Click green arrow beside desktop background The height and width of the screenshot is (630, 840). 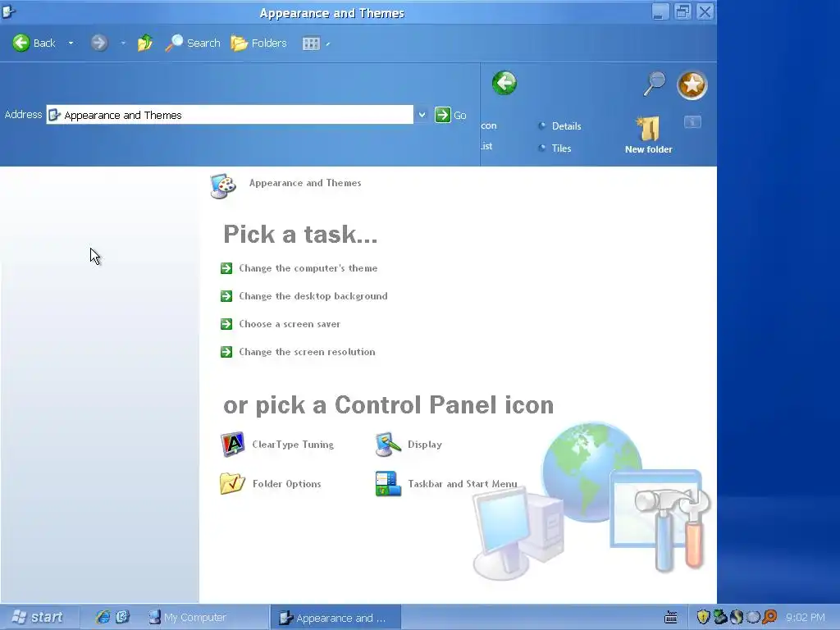(x=226, y=295)
